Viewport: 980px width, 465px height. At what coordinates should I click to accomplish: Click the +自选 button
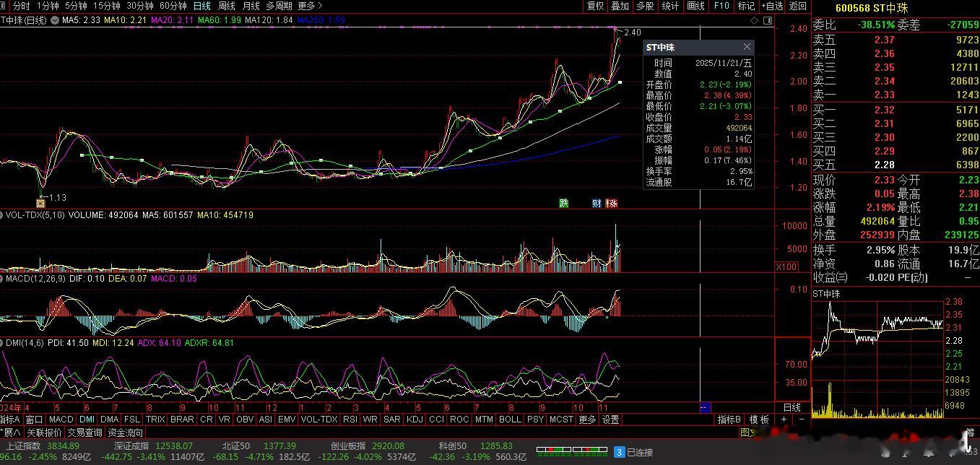771,6
